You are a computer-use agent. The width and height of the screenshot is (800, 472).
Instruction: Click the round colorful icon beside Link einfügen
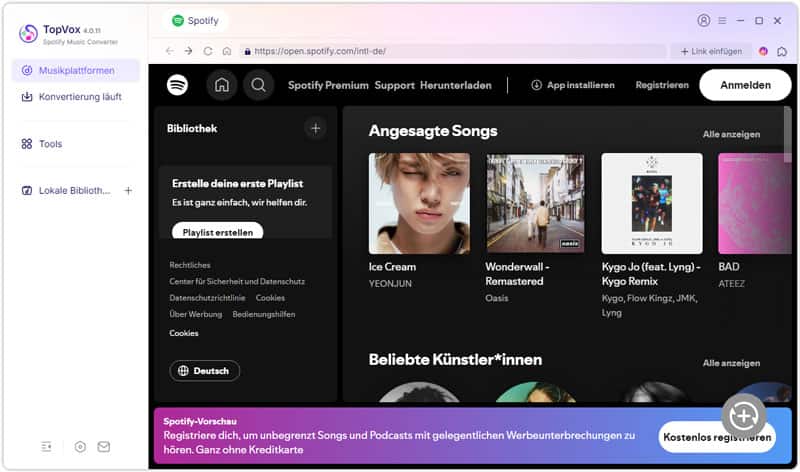[x=763, y=51]
